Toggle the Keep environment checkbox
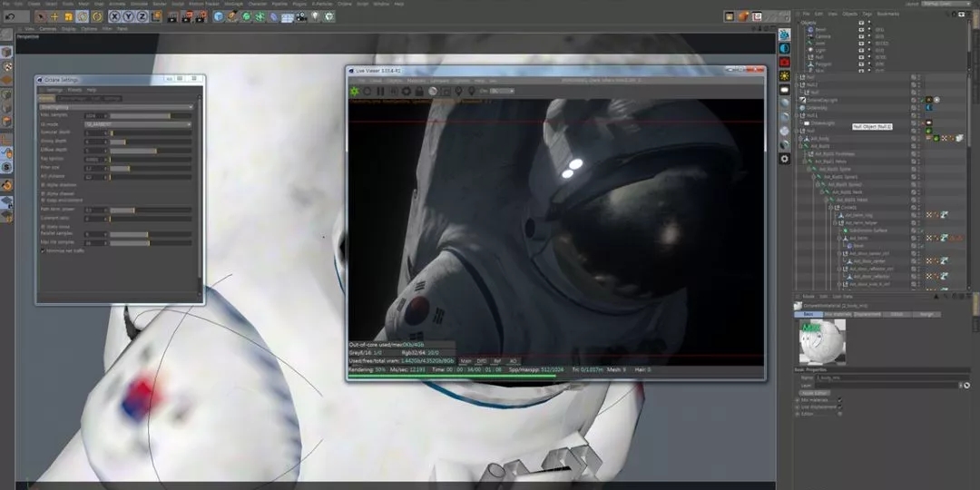The width and height of the screenshot is (980, 490). coord(43,200)
